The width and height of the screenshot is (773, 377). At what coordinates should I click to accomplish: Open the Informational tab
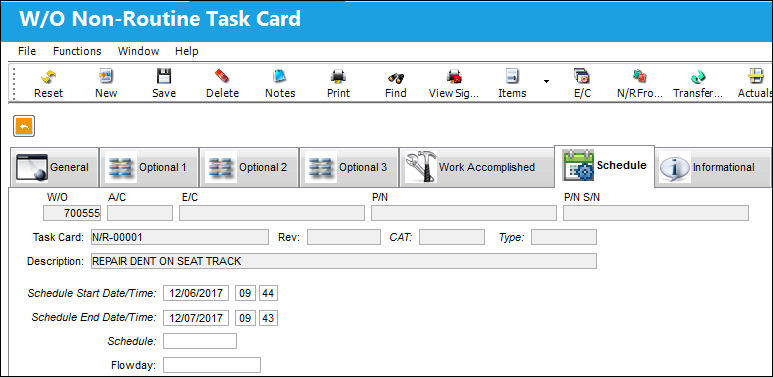point(712,168)
